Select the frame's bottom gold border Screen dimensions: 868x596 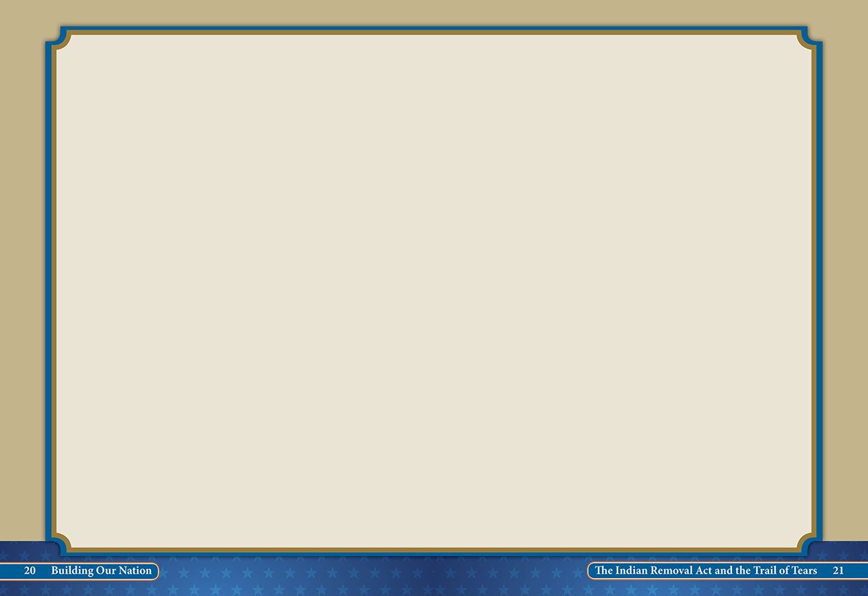tap(434, 550)
